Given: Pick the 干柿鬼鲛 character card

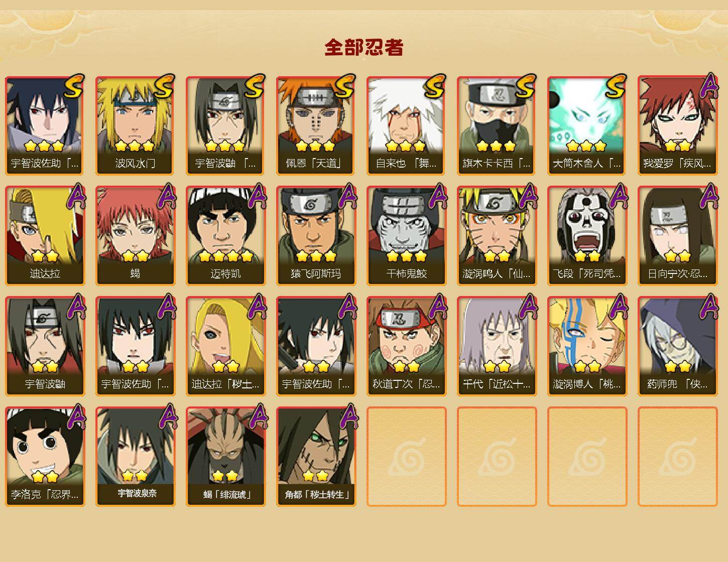Looking at the screenshot, I should [406, 236].
